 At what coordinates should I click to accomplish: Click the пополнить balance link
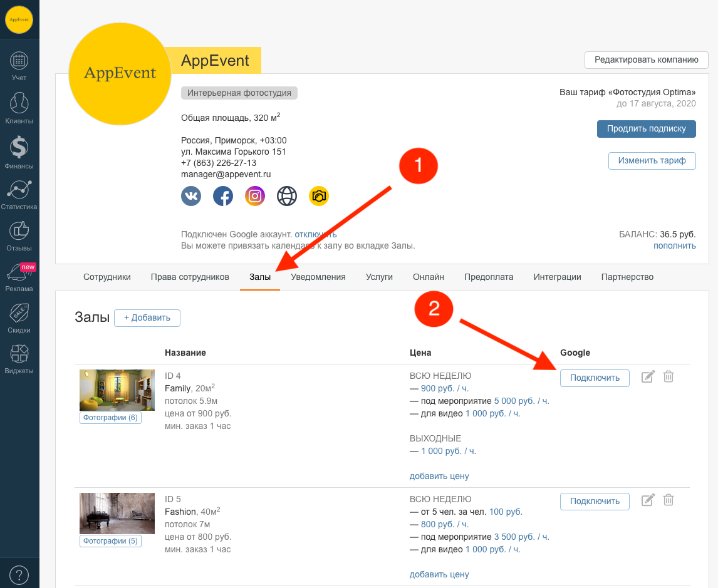click(x=675, y=245)
